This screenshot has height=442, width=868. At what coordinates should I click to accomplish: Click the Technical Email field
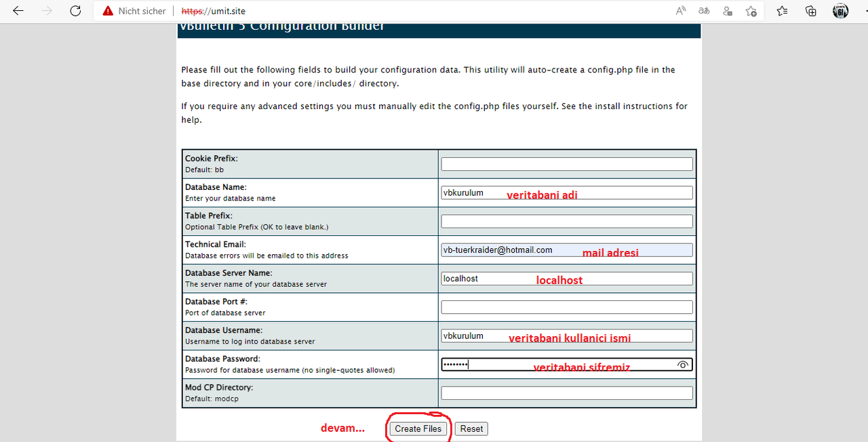[567, 250]
